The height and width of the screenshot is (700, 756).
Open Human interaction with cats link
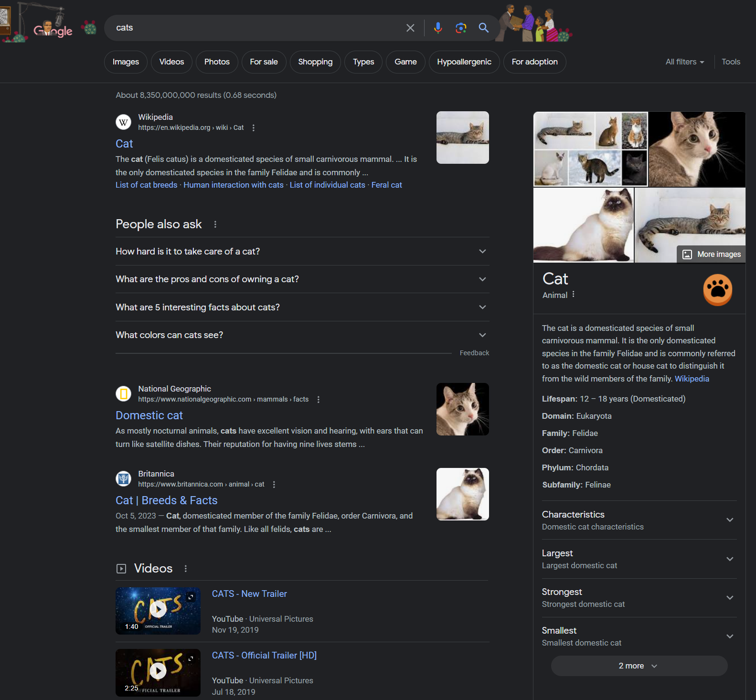point(234,185)
